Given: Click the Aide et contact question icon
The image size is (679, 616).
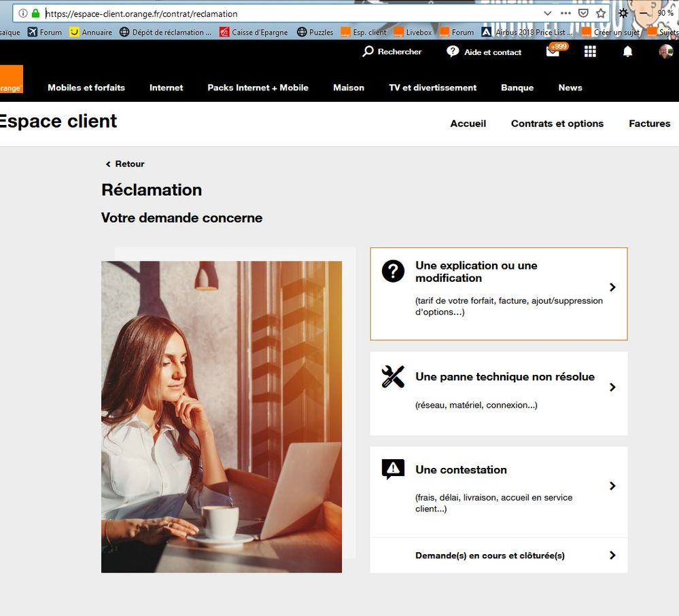Looking at the screenshot, I should point(453,52).
